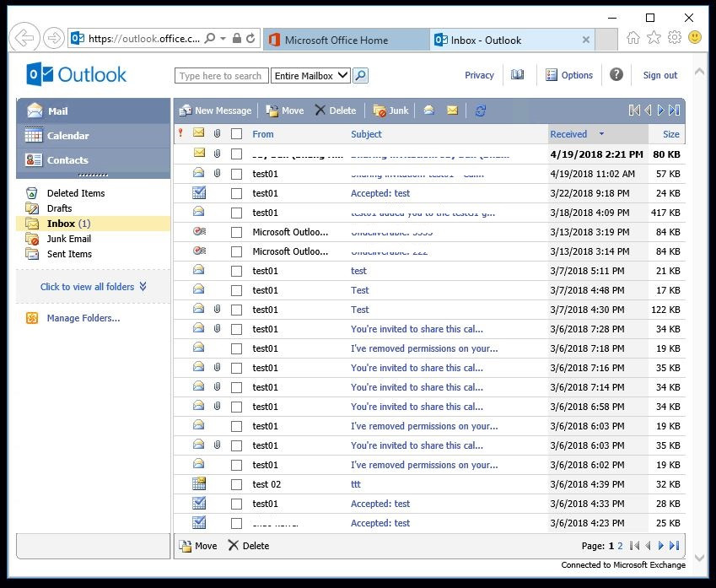Click the mark as unread envelope icon
The image size is (716, 588).
click(x=452, y=110)
